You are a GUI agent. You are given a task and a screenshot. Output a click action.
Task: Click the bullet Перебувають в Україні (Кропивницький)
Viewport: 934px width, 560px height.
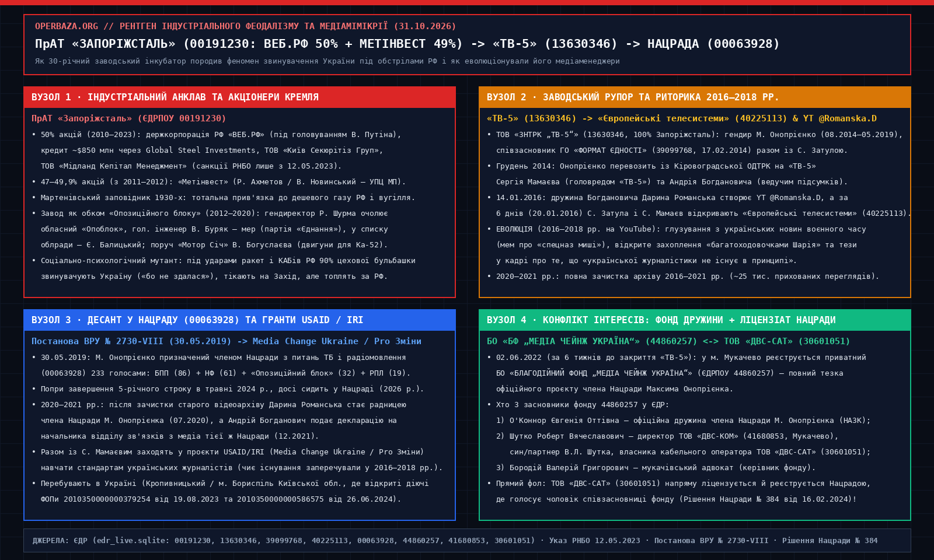pyautogui.click(x=230, y=484)
